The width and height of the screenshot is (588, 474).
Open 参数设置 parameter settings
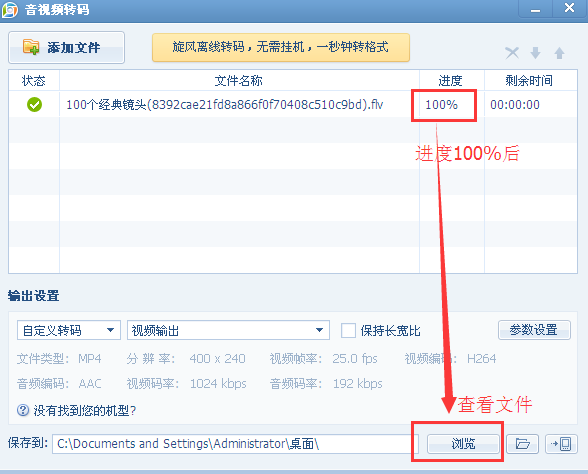[x=534, y=330]
